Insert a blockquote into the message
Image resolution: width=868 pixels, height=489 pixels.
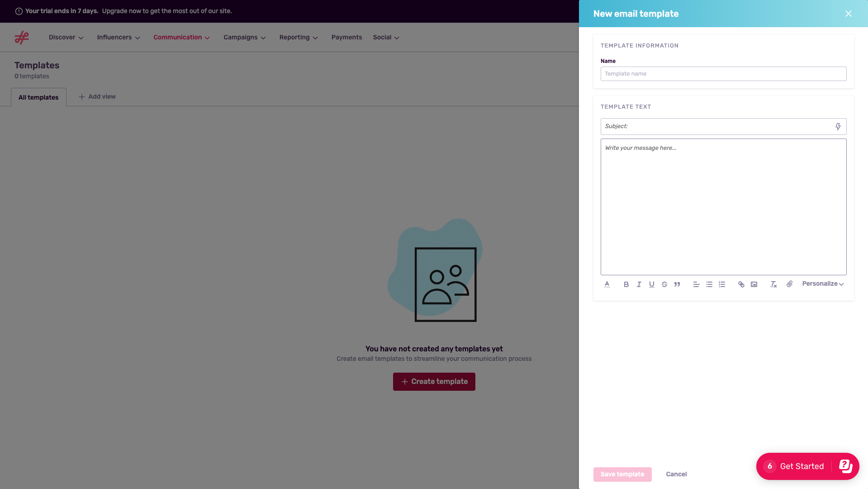pos(677,284)
